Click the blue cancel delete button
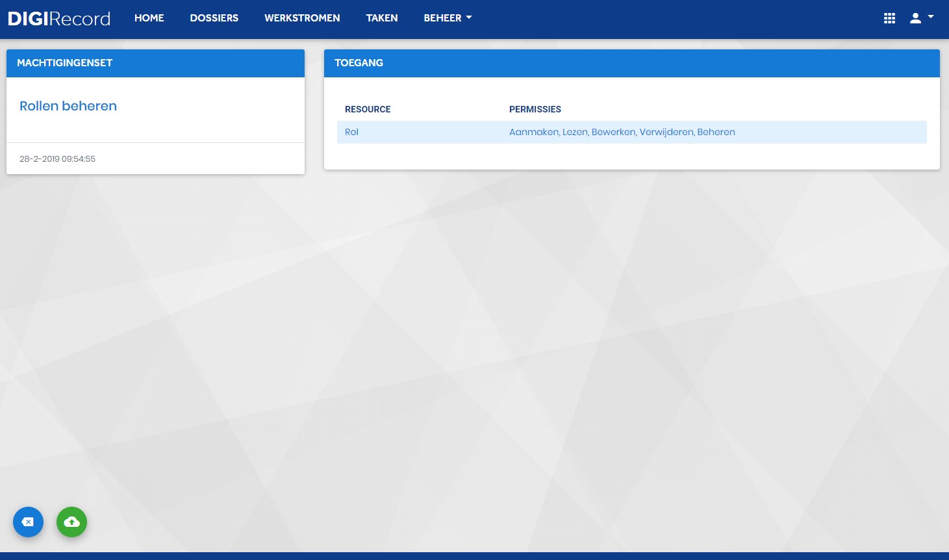The width and height of the screenshot is (949, 560). click(x=28, y=522)
